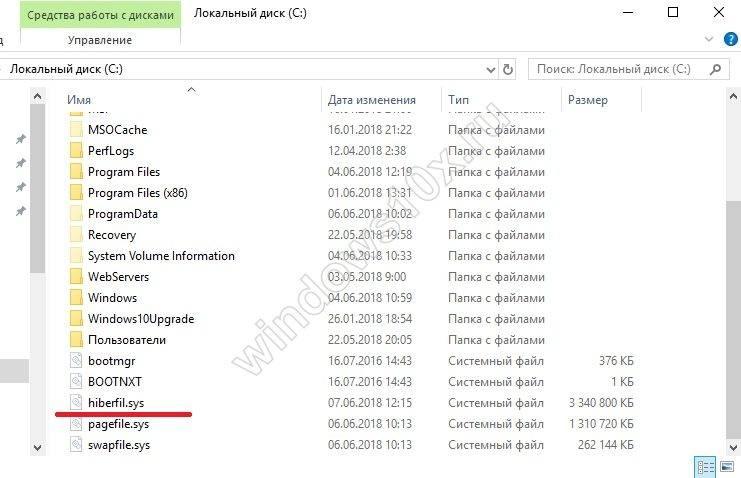Select the hiberfil.sys file icon
Viewport: 741px width, 478px height.
coord(76,402)
